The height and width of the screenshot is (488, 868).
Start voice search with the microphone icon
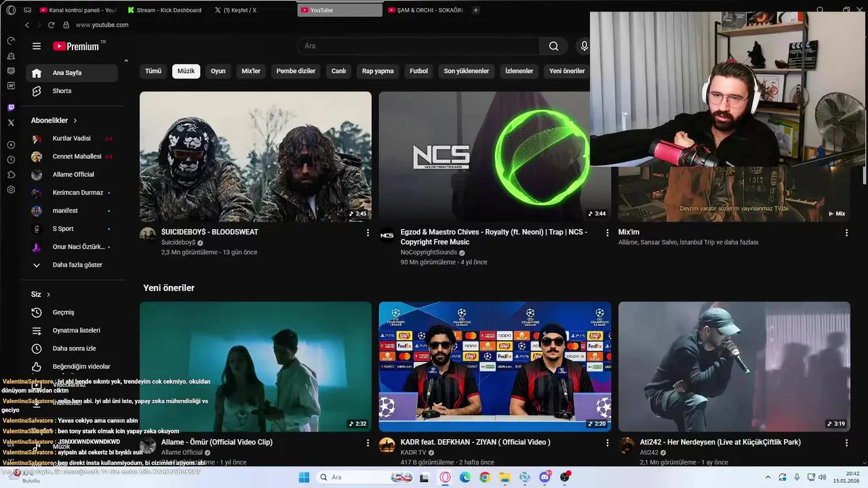(584, 46)
